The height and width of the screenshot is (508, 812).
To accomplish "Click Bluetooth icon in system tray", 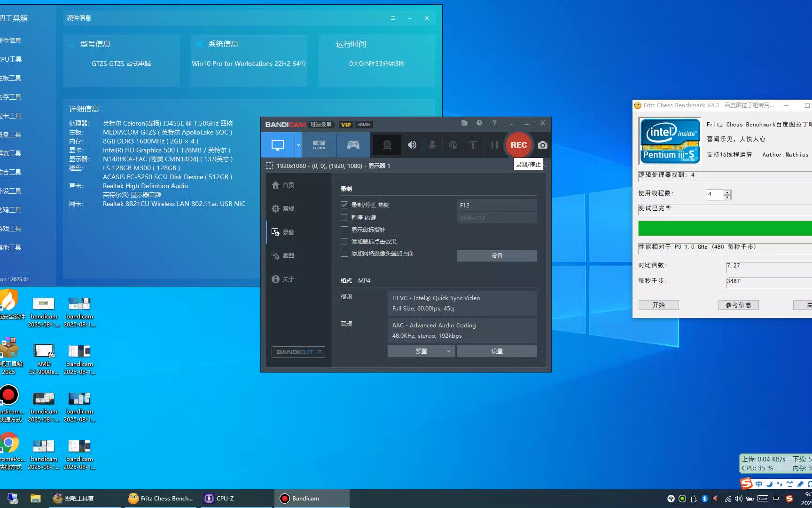I will click(x=704, y=499).
